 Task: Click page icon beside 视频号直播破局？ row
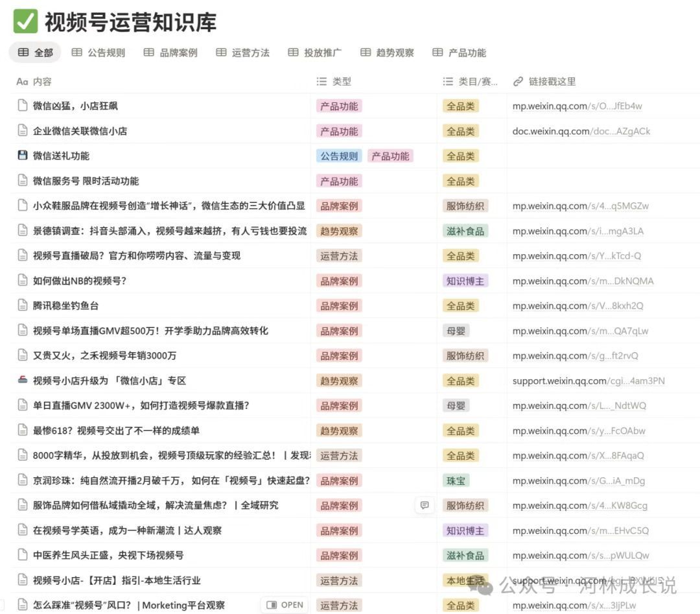22,255
